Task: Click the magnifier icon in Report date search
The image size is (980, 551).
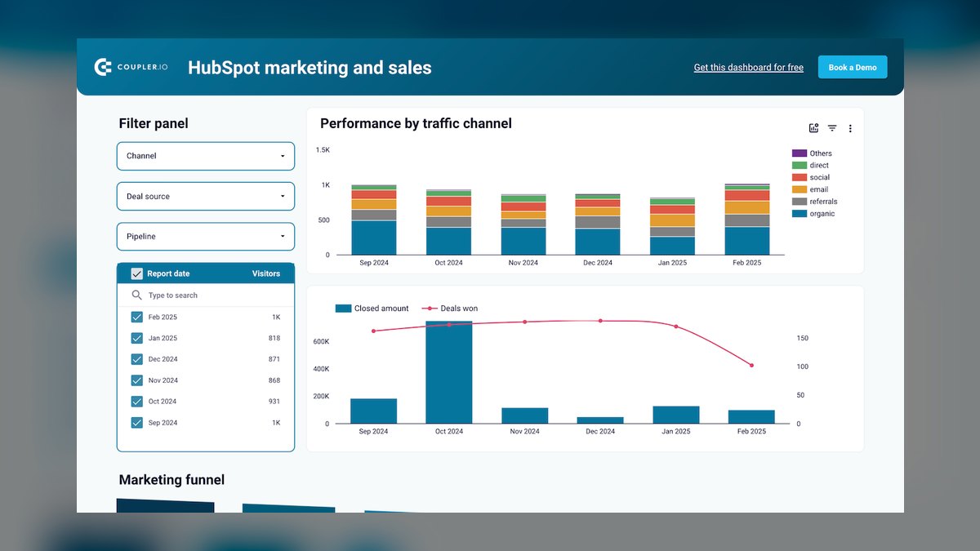Action: pyautogui.click(x=136, y=295)
